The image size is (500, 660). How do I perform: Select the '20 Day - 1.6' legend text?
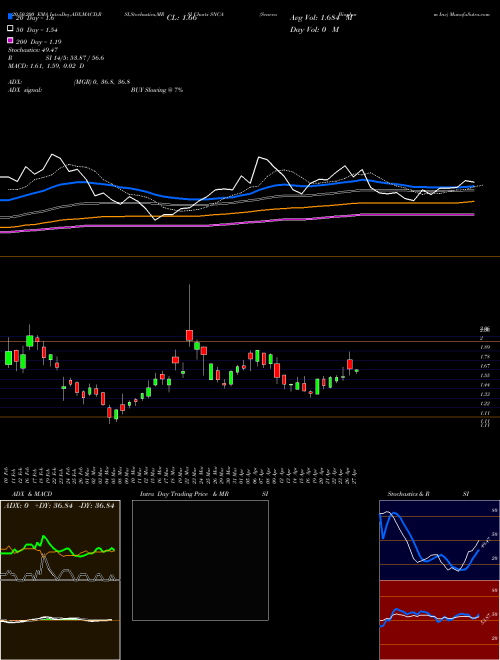tap(35, 18)
